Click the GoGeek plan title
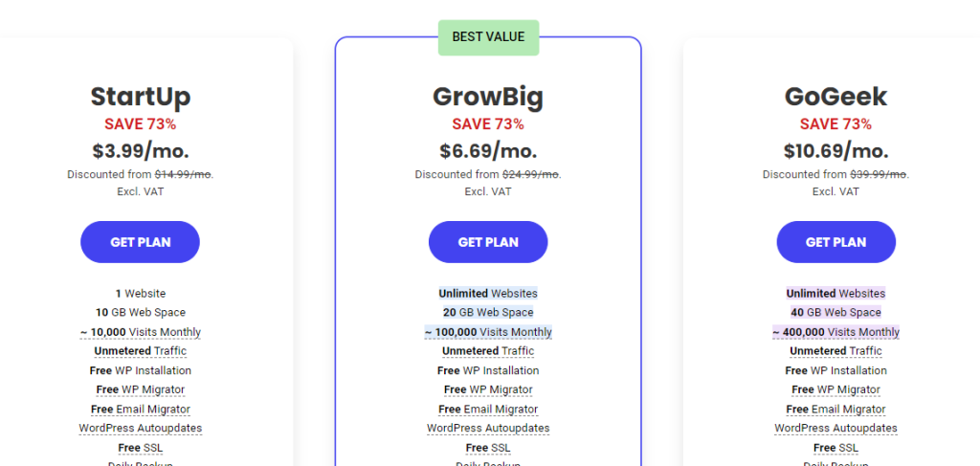The width and height of the screenshot is (980, 466). pos(836,97)
